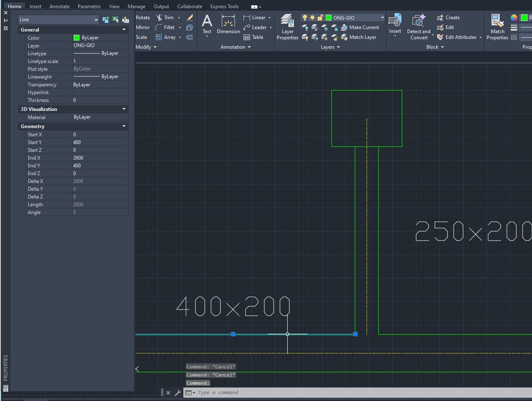This screenshot has width=532, height=401.
Task: Click the Layer Freeze icon in Layers panel
Action: click(x=324, y=27)
